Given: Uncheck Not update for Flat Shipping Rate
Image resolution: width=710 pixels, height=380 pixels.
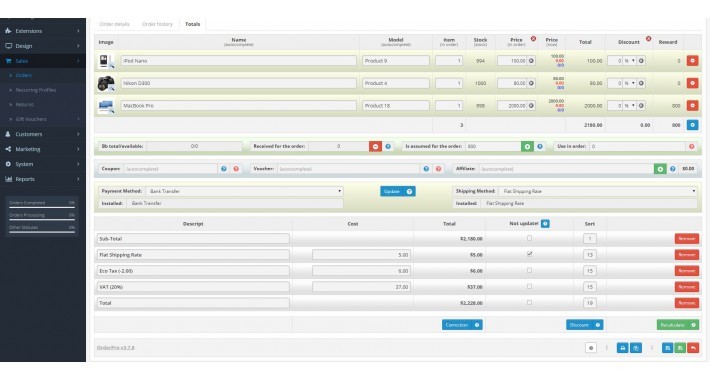Looking at the screenshot, I should click(x=529, y=254).
